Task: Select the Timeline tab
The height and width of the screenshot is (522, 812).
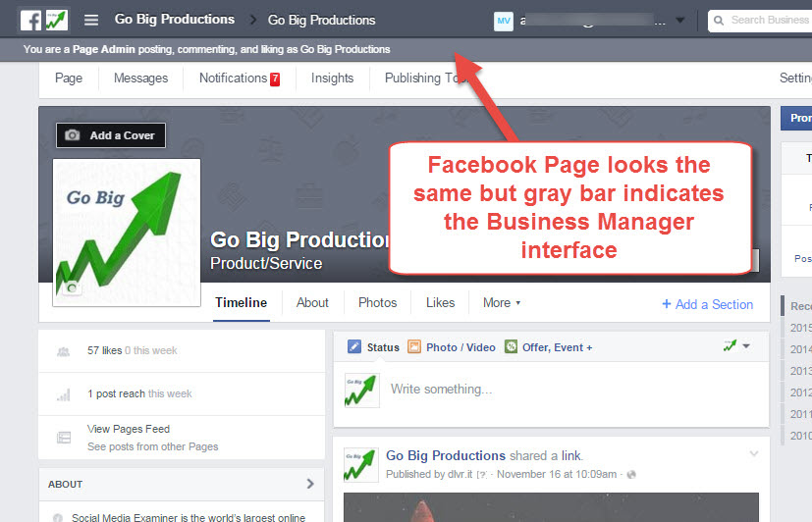Action: 242,302
